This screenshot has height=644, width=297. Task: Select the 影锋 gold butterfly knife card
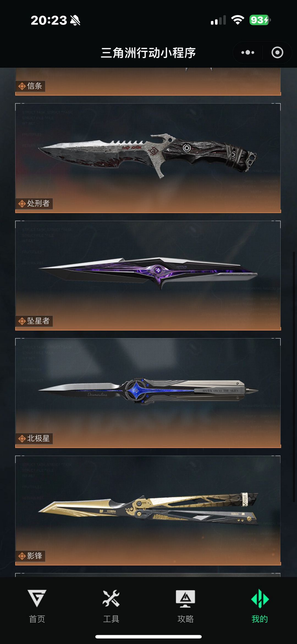pos(148,510)
